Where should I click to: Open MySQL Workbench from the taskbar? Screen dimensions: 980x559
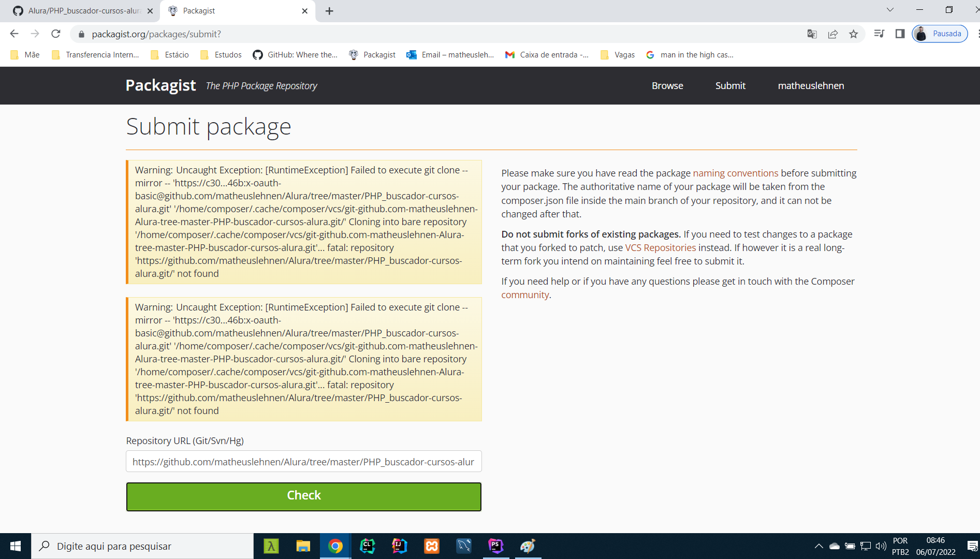tap(464, 546)
